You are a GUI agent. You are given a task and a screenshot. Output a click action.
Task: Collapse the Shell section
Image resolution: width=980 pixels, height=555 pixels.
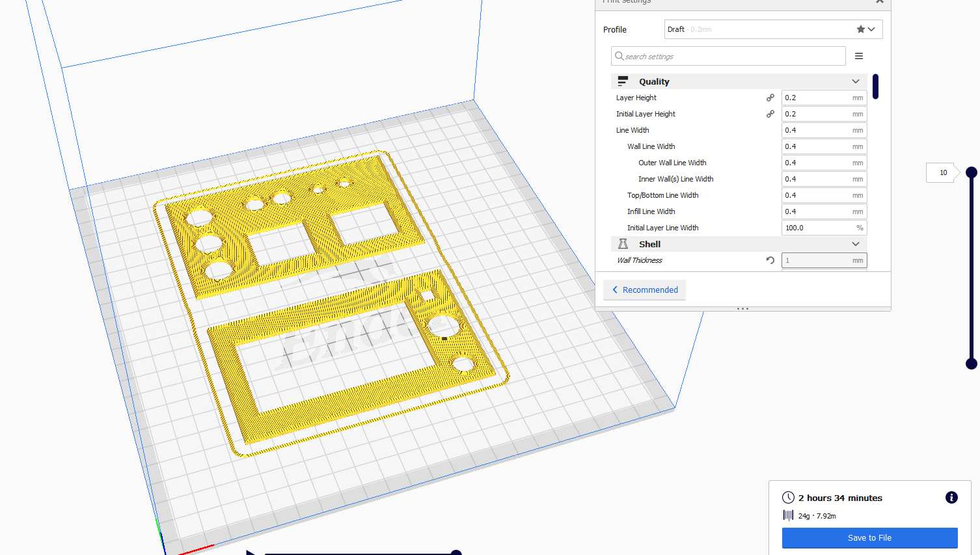tap(856, 244)
